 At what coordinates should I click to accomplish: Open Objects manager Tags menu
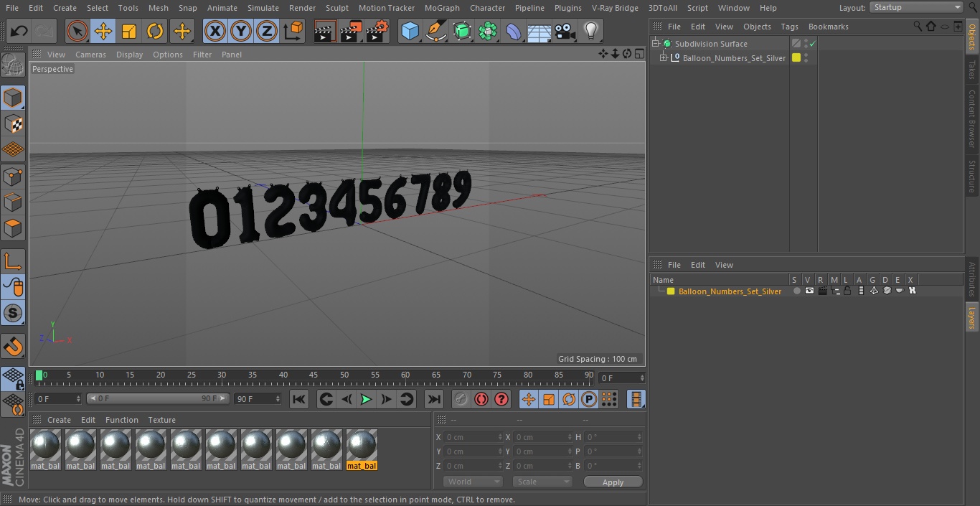[789, 27]
